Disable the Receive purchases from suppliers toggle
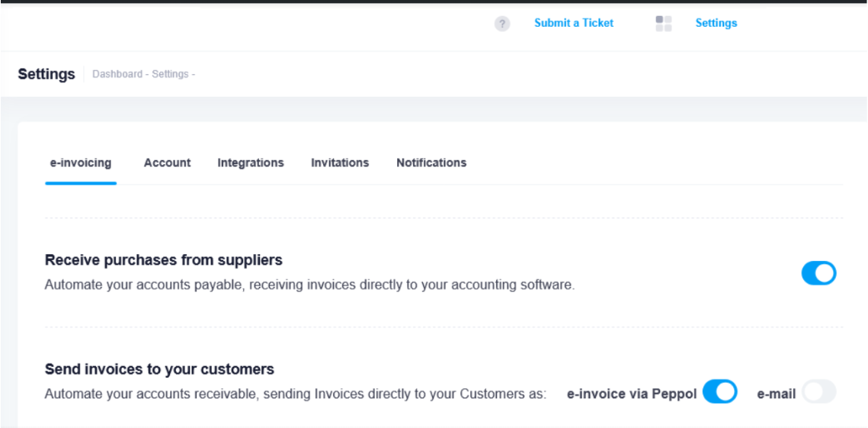 coord(818,273)
